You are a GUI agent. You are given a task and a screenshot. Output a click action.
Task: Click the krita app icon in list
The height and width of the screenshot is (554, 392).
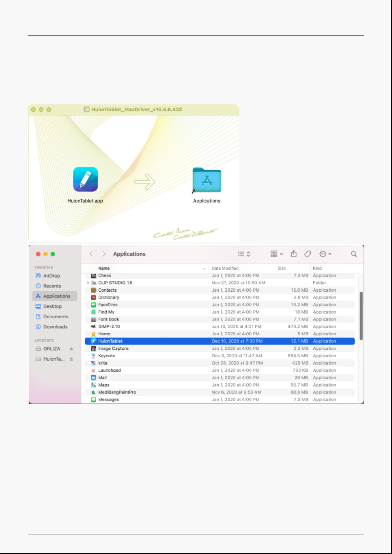[x=93, y=363]
